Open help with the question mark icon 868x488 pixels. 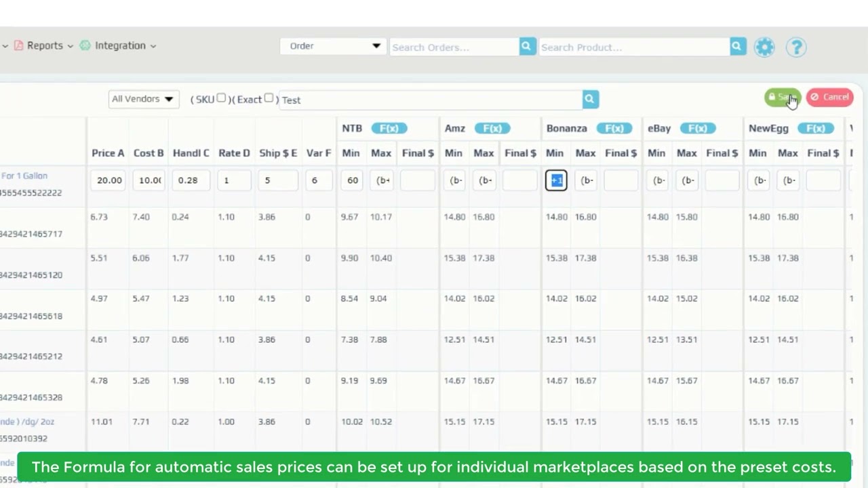click(x=796, y=47)
